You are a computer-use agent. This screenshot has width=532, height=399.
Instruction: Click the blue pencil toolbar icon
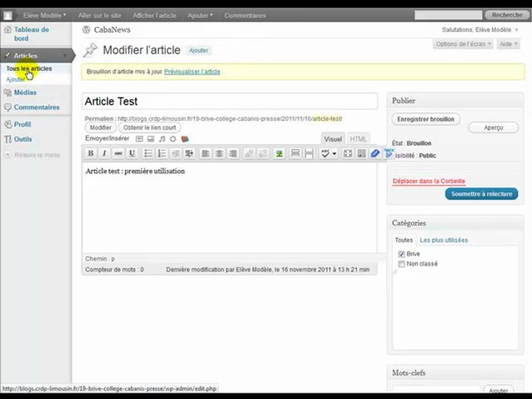(x=375, y=154)
